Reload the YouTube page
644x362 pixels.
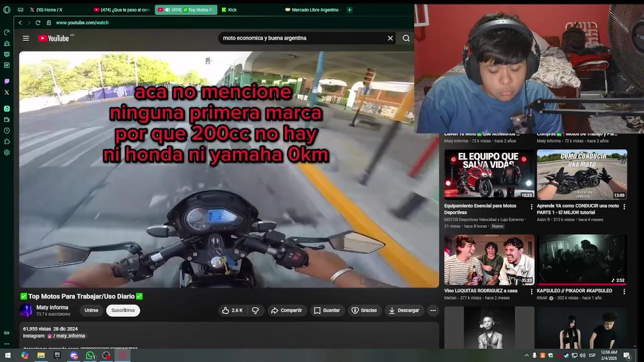(x=38, y=23)
